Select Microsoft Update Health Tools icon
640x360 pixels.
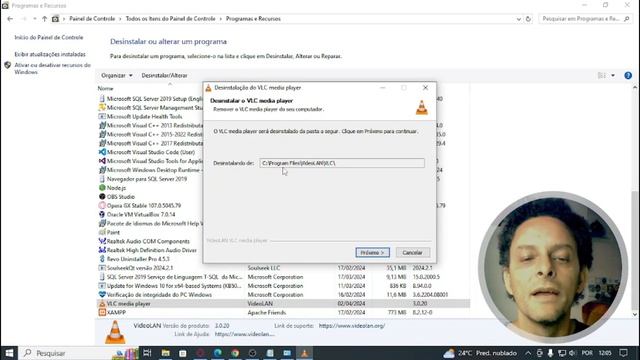[x=102, y=117]
